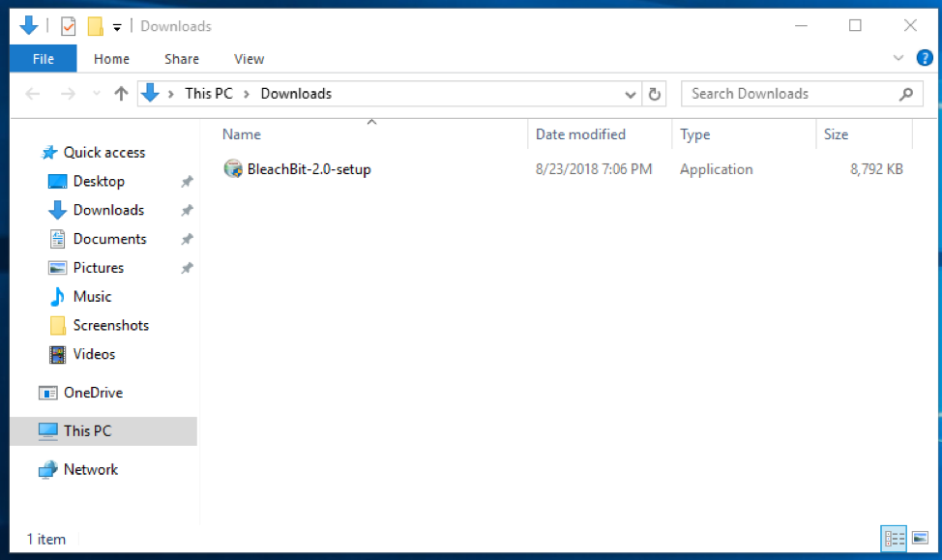This screenshot has width=942, height=560.
Task: Click the New folder icon in title bar
Action: pos(95,26)
